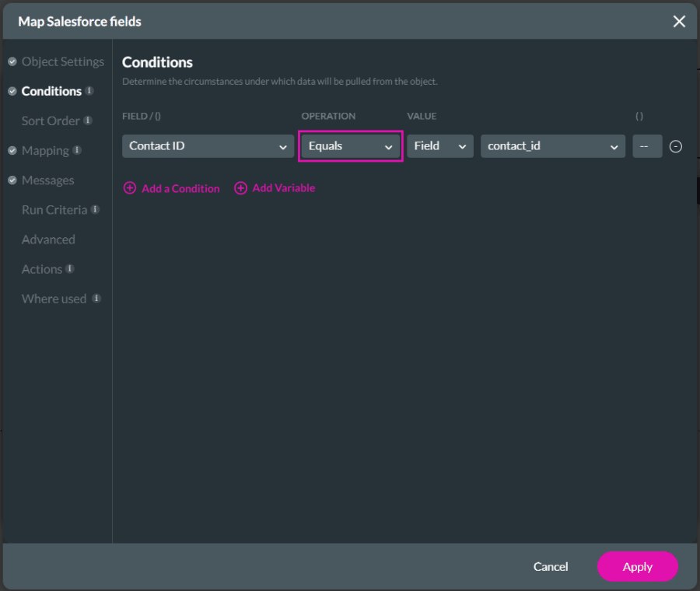Close the Map Salesforce fields dialog
The height and width of the screenshot is (591, 700).
coord(679,21)
